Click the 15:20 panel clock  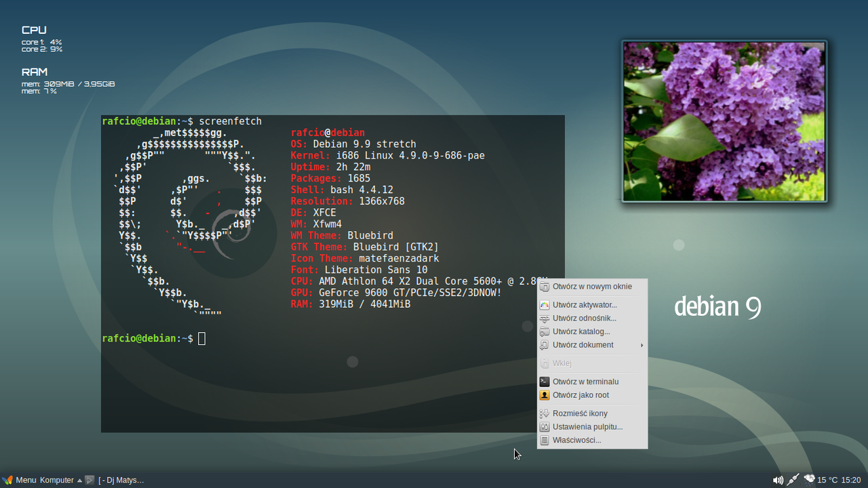click(851, 480)
